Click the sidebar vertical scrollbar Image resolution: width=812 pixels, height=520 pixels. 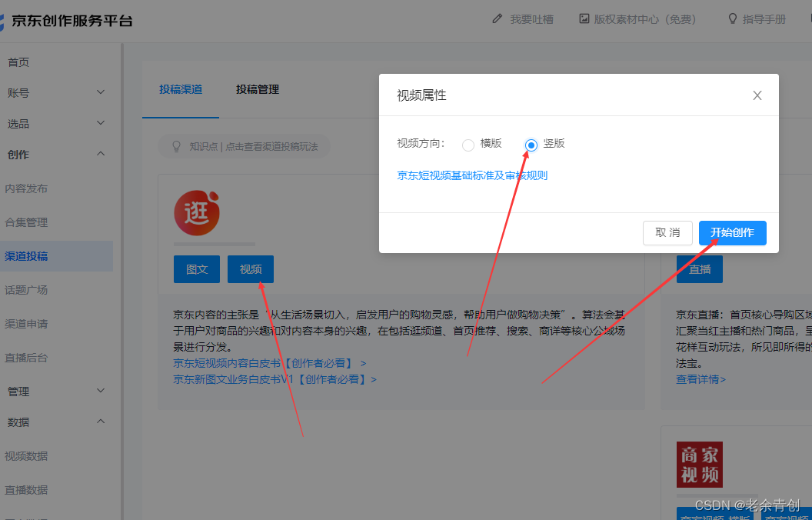(122, 282)
